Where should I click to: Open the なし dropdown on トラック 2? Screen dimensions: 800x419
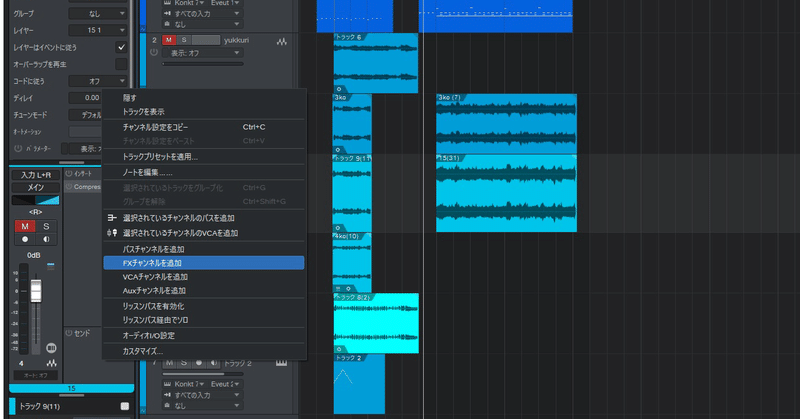tap(202, 406)
